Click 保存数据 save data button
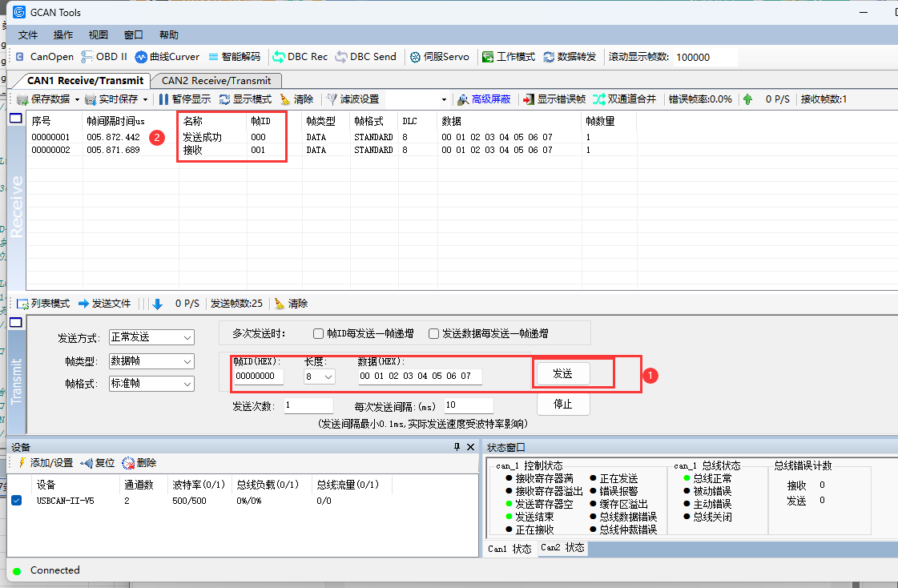 click(x=43, y=99)
